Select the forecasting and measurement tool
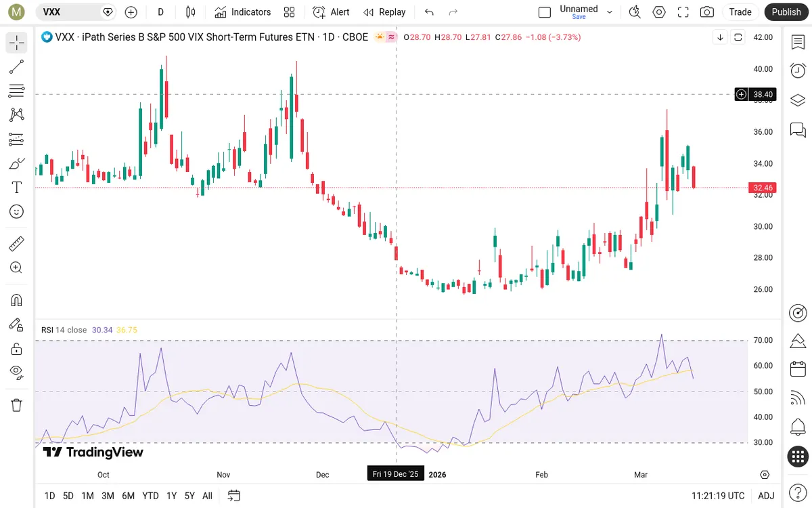Image resolution: width=812 pixels, height=508 pixels. 17,140
